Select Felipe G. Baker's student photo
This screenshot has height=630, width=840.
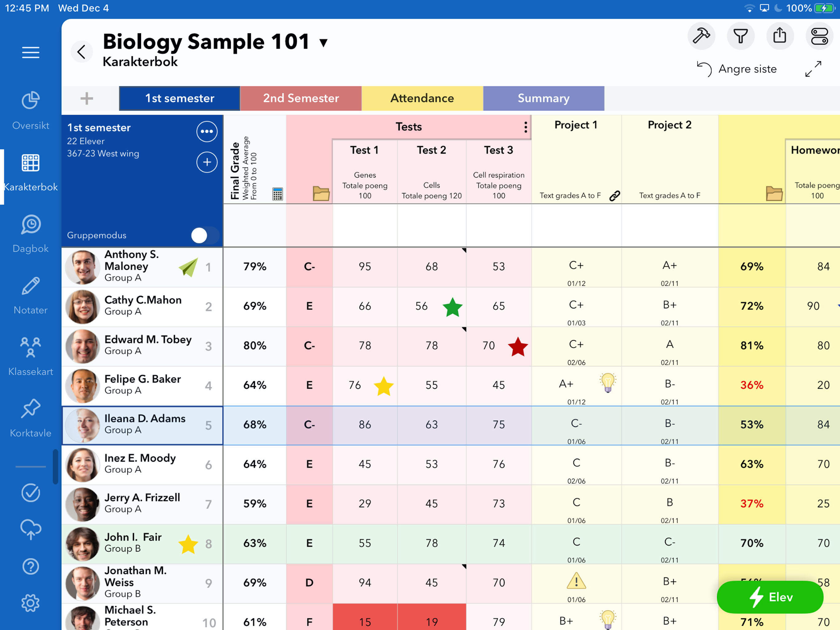(x=82, y=386)
